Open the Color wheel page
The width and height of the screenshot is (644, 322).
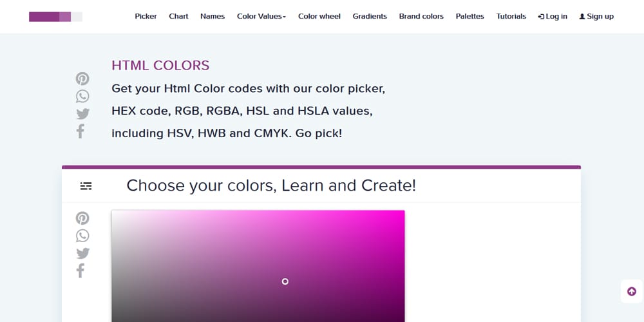[x=319, y=17]
